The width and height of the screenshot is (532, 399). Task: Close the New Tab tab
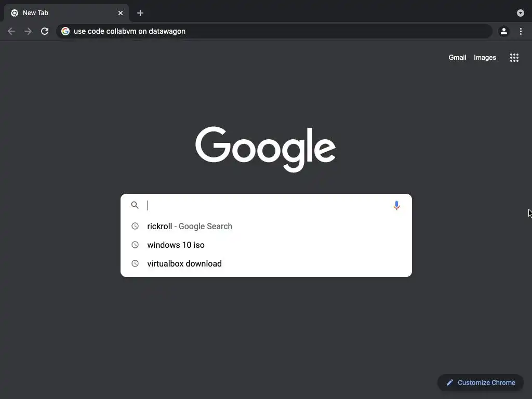121,13
